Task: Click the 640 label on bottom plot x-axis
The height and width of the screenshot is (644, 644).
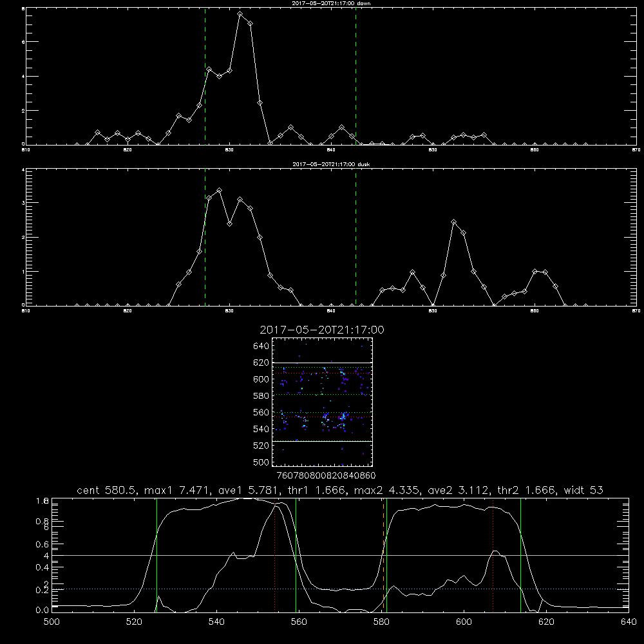Action: 629,622
